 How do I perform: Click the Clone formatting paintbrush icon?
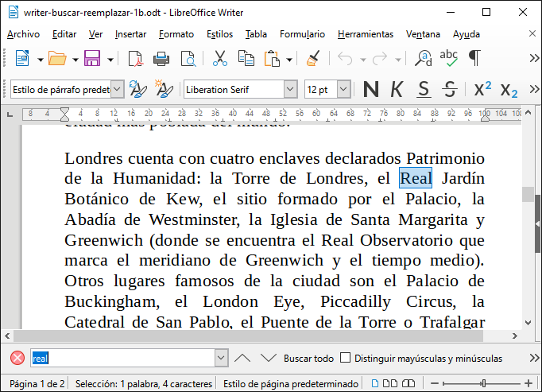313,59
